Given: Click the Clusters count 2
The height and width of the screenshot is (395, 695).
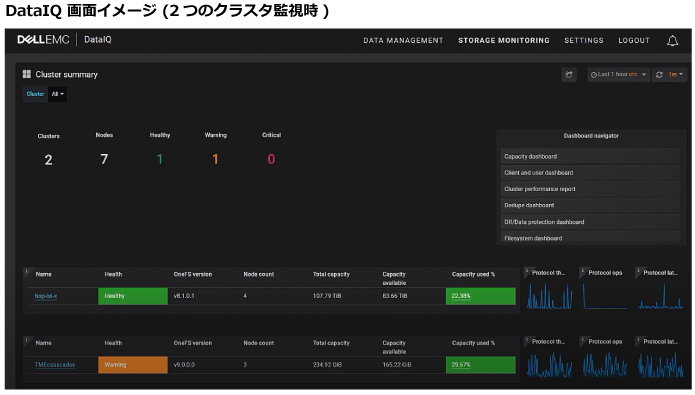Looking at the screenshot, I should click(x=48, y=160).
